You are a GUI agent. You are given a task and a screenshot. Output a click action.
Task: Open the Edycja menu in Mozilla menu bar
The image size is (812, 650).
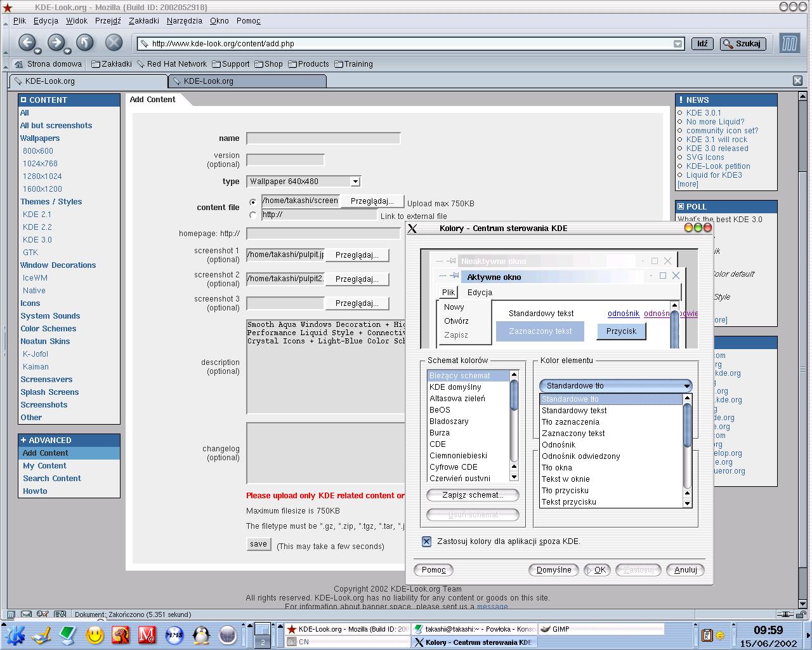point(46,21)
